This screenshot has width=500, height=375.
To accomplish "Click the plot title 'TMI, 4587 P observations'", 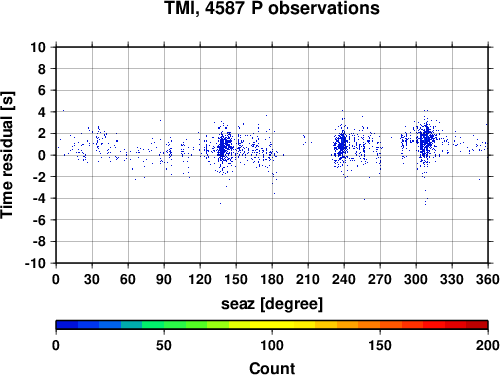I will point(272,8).
